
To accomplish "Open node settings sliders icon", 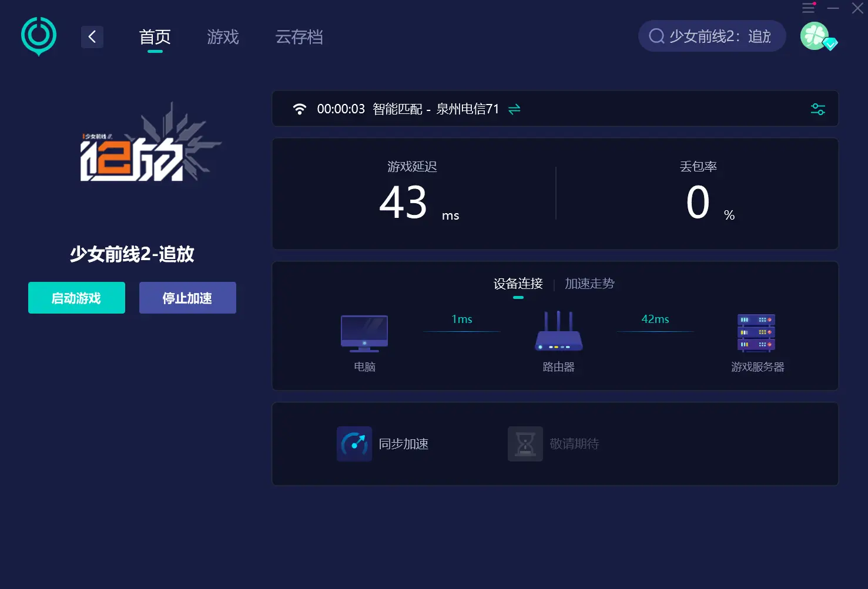I will 818,109.
